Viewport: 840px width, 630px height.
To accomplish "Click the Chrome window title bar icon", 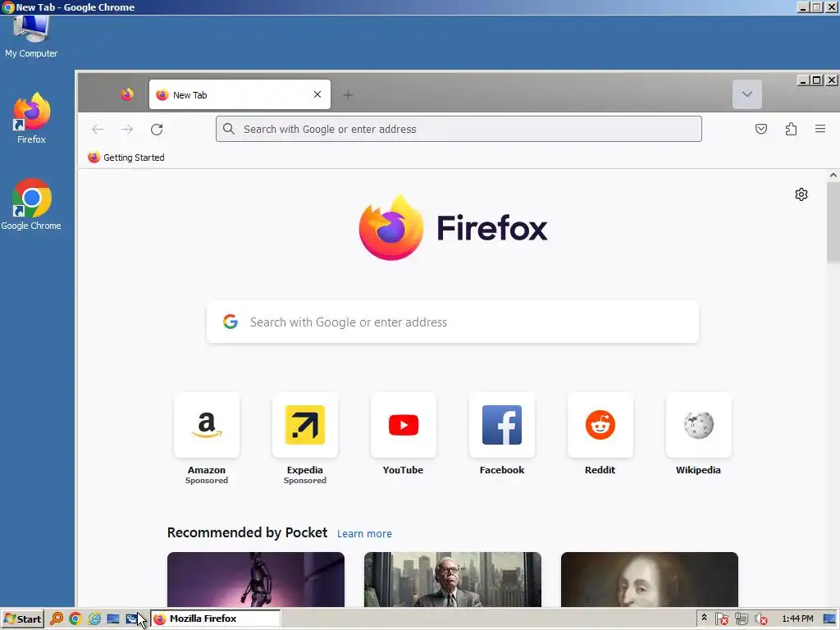I will (x=7, y=7).
